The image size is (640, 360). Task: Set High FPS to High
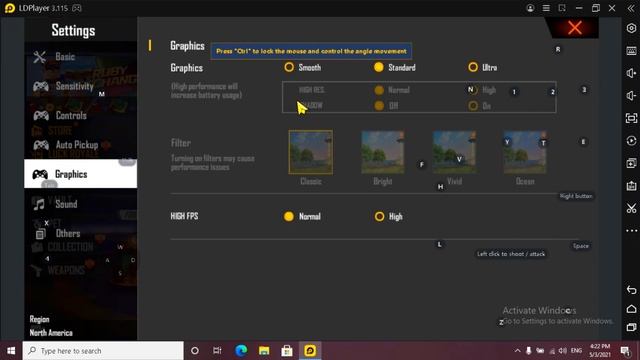click(379, 216)
